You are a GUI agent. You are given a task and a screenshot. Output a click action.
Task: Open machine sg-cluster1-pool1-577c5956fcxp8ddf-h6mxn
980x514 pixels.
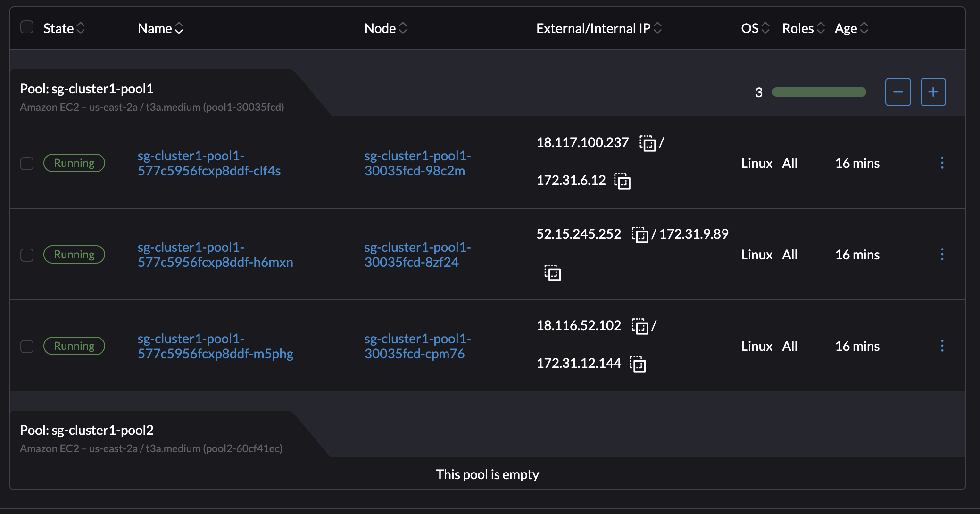point(215,255)
